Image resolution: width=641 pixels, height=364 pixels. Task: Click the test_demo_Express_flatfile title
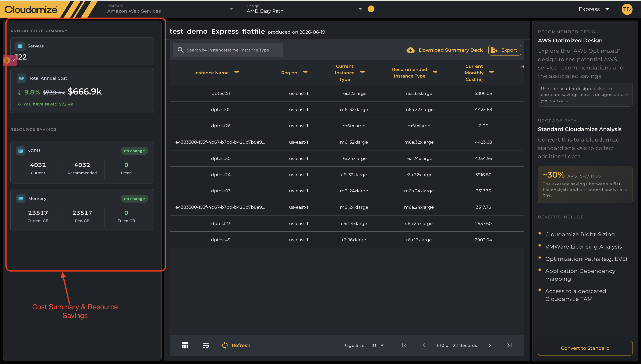(x=217, y=31)
